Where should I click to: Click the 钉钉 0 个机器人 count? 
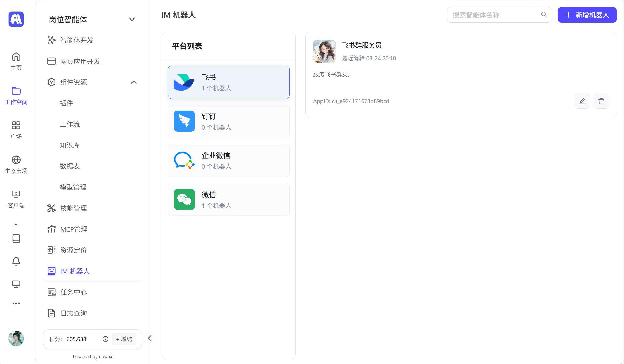coord(216,127)
